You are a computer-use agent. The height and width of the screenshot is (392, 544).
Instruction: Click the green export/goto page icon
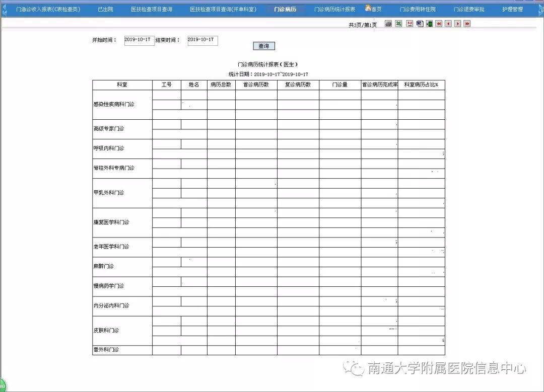[429, 24]
